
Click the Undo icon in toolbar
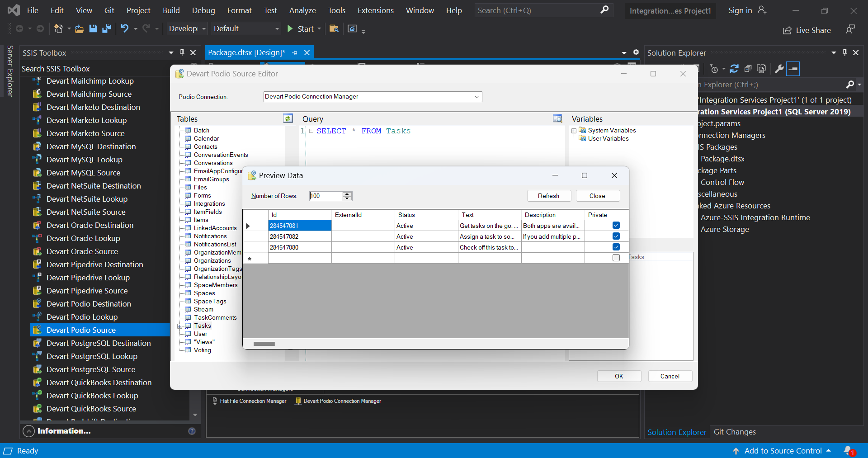click(124, 29)
